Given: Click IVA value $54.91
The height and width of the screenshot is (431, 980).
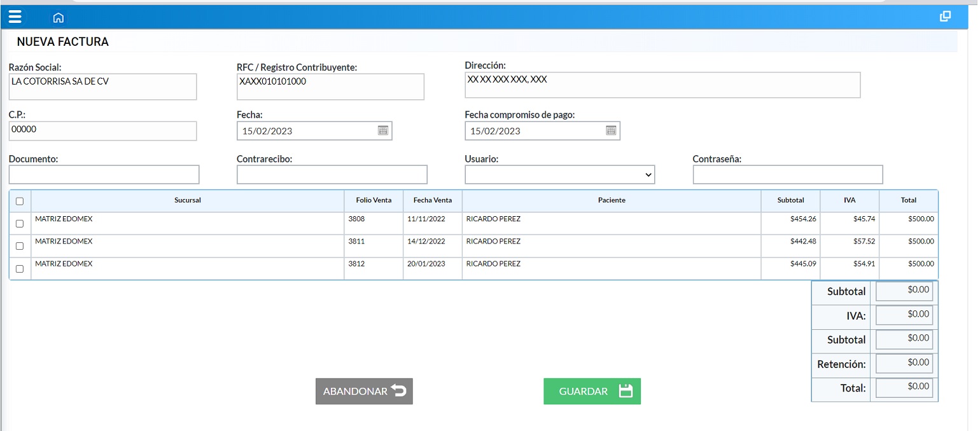Looking at the screenshot, I should pos(864,264).
